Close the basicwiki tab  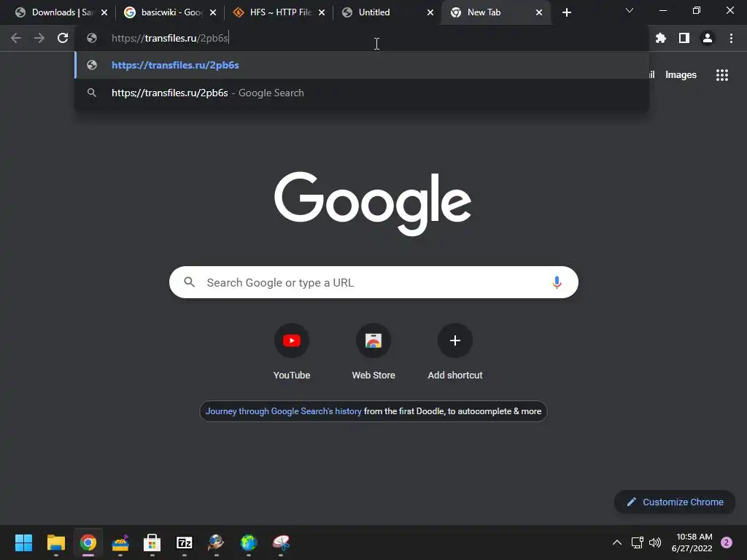tap(213, 12)
